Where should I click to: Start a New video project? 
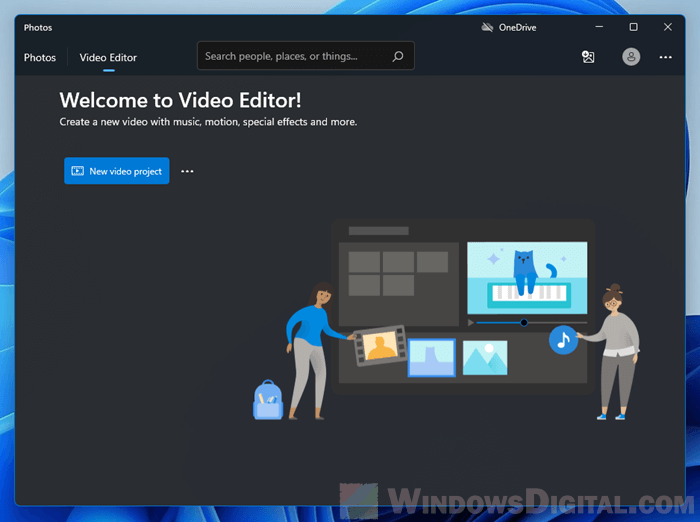tap(117, 171)
